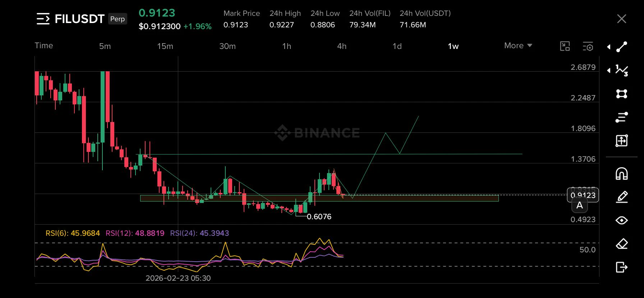
Task: Open chart indicator settings icon
Action: coord(588,46)
